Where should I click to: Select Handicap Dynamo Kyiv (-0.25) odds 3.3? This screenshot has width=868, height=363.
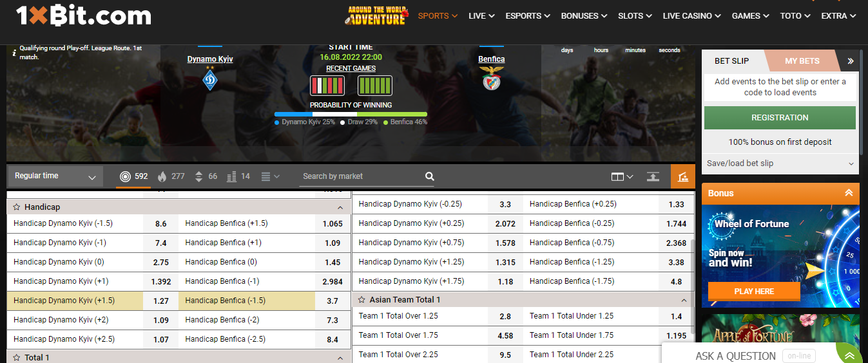point(505,205)
